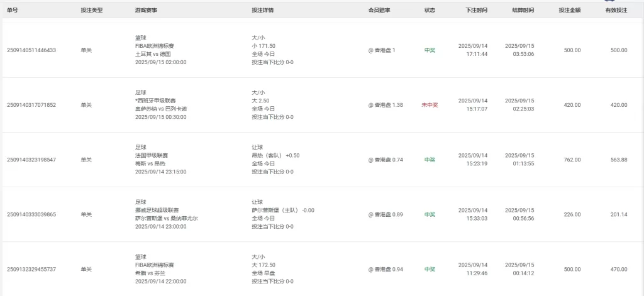Click the 投注类型 column header
644x296 pixels.
91,10
